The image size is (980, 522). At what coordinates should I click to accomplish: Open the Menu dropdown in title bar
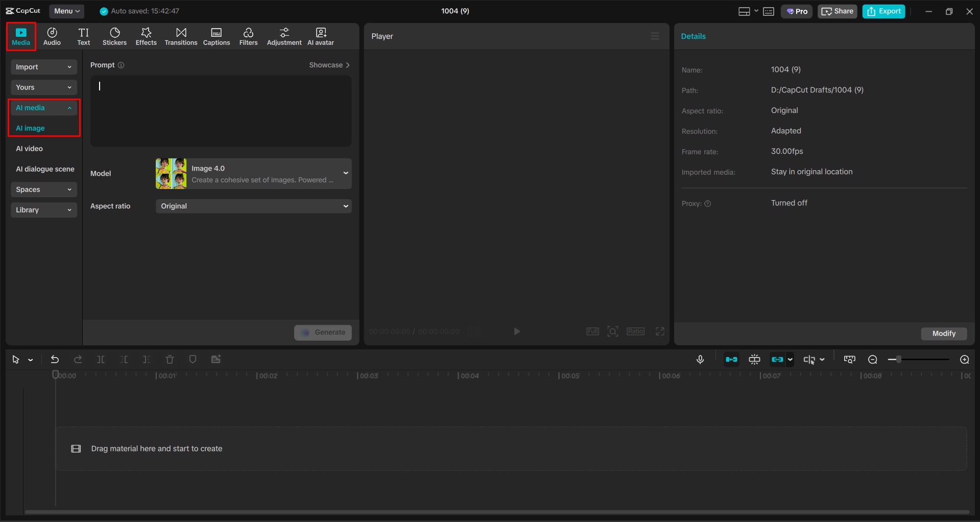(66, 11)
